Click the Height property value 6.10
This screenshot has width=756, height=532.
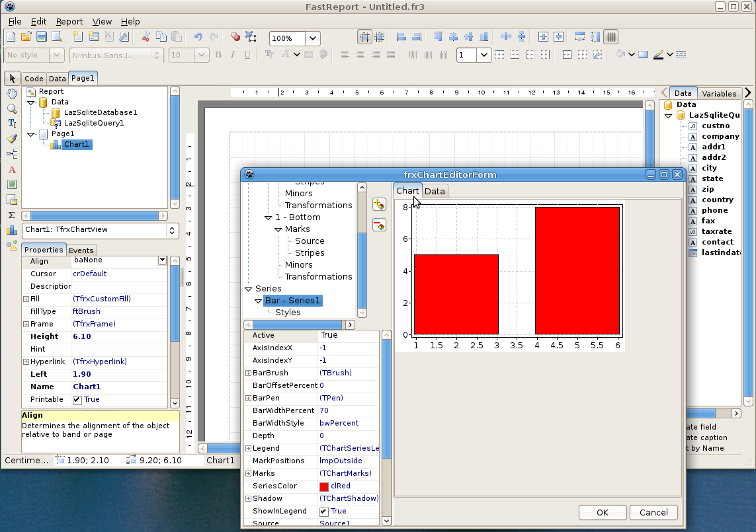coord(119,336)
